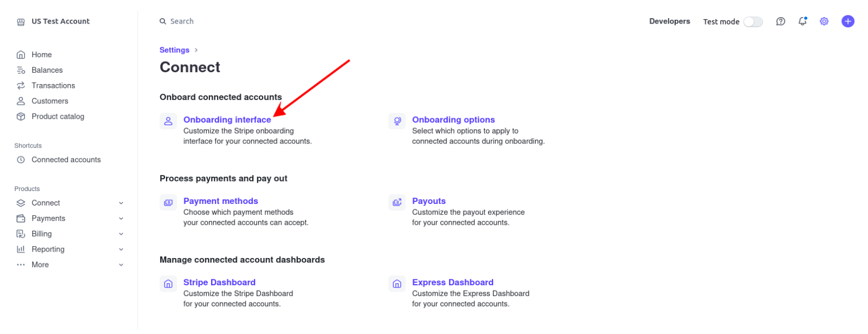
Task: Expand the Reporting sidebar section
Action: tap(121, 249)
